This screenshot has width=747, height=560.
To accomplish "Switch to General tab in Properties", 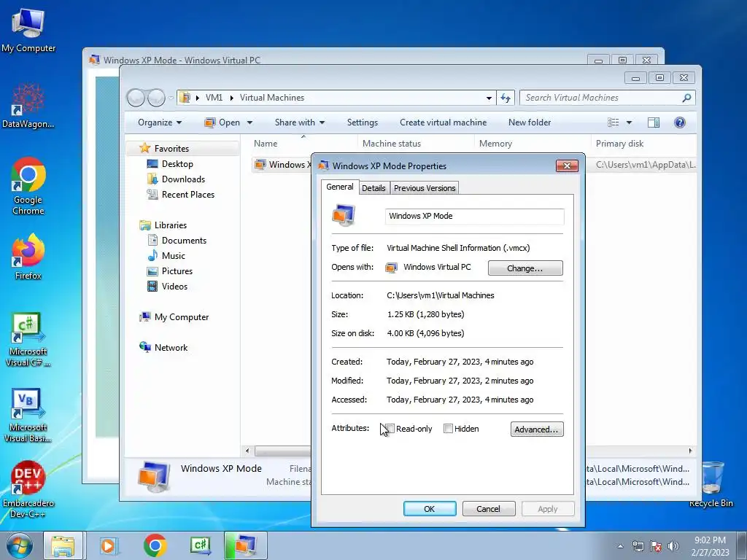I will pos(340,187).
